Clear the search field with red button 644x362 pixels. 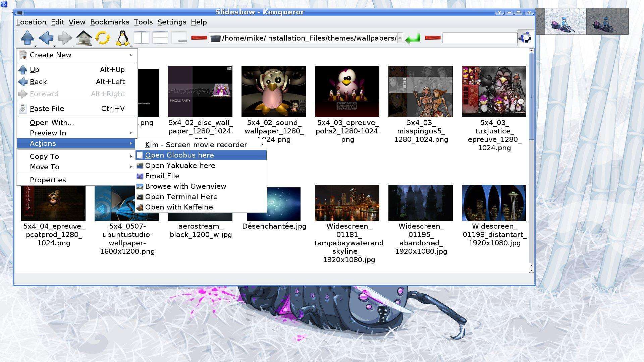click(432, 38)
